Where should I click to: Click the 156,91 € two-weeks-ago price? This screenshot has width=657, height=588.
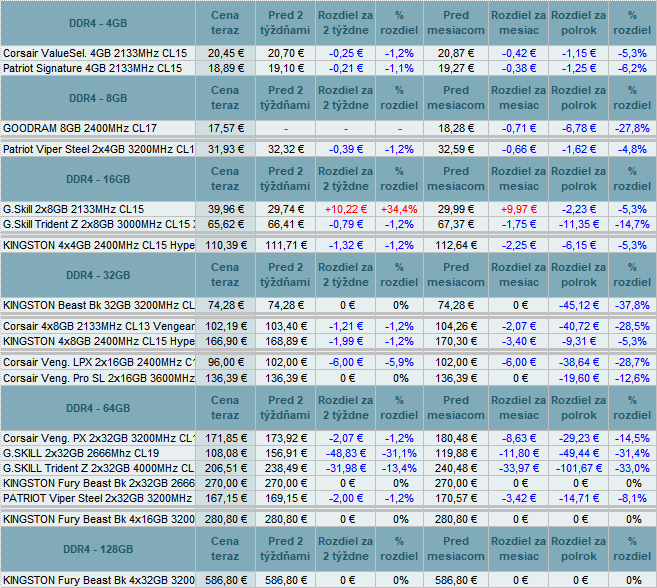[x=285, y=453]
